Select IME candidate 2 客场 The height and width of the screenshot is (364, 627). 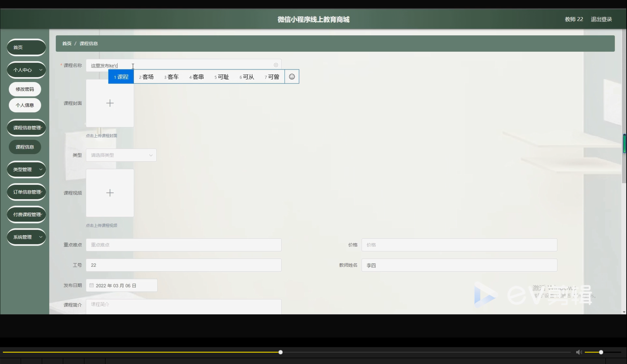pyautogui.click(x=146, y=77)
